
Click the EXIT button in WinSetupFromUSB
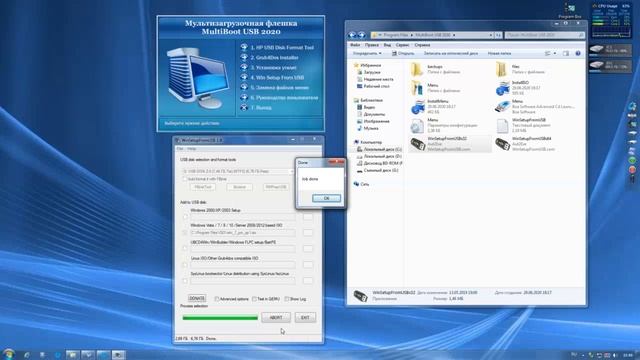(x=305, y=318)
